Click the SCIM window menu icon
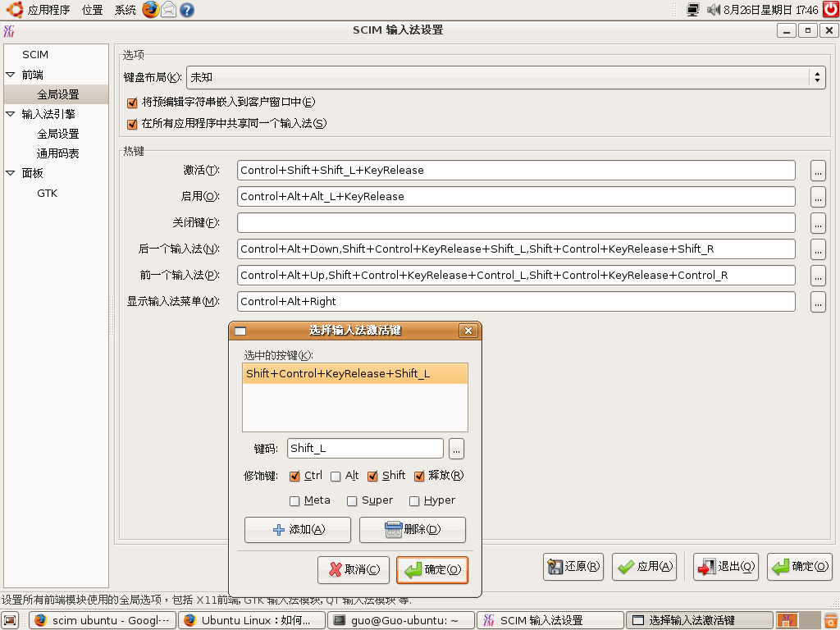840x630 pixels. point(8,30)
